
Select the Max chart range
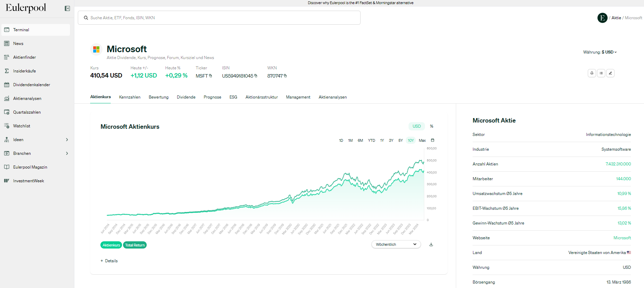coord(422,140)
